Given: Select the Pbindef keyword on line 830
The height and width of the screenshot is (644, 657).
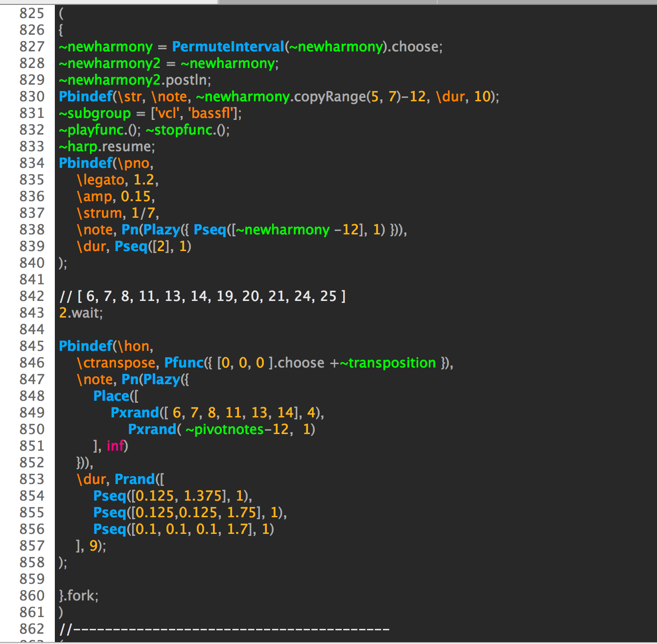Looking at the screenshot, I should point(86,96).
